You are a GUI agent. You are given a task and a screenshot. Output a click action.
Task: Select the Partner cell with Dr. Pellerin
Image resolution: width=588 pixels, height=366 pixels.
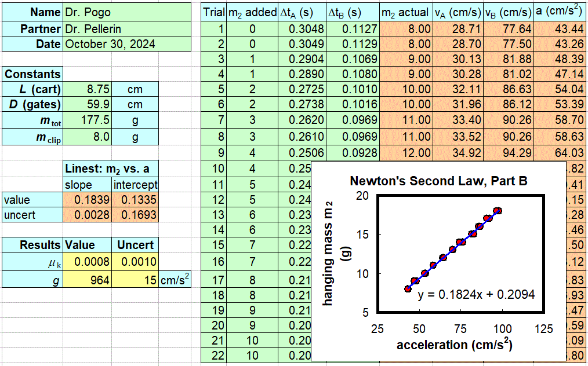[x=126, y=28]
